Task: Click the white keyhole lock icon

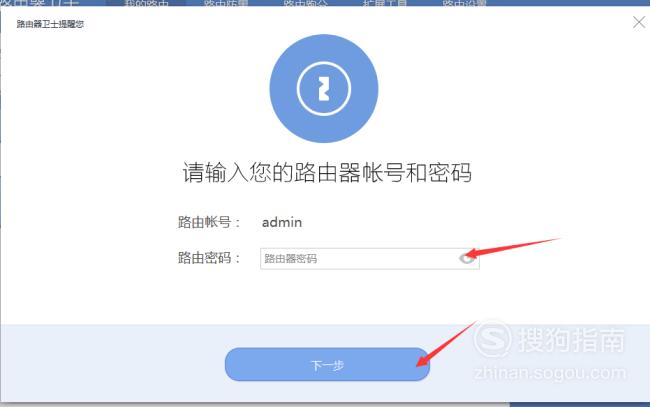Action: 324,89
